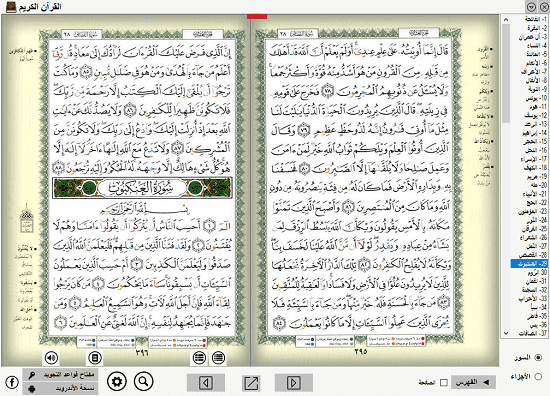This screenshot has width=550, height=396.
Task: Open the search magnifier
Action: pos(143,381)
